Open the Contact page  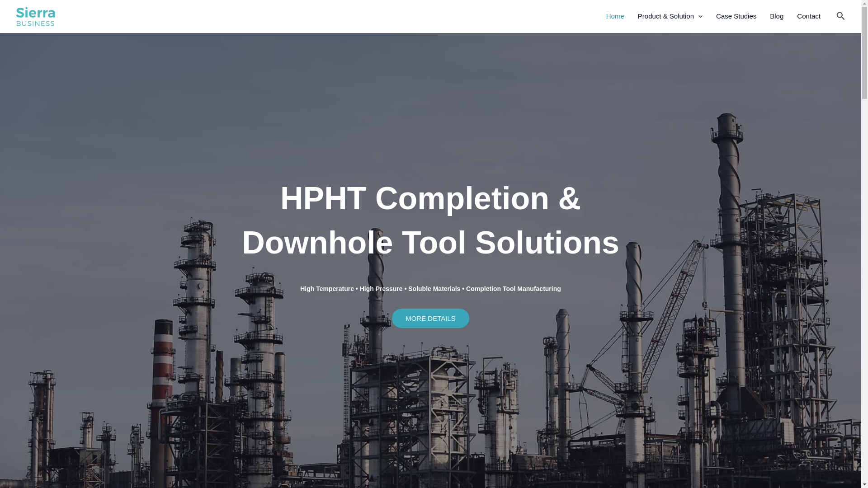pyautogui.click(x=808, y=16)
